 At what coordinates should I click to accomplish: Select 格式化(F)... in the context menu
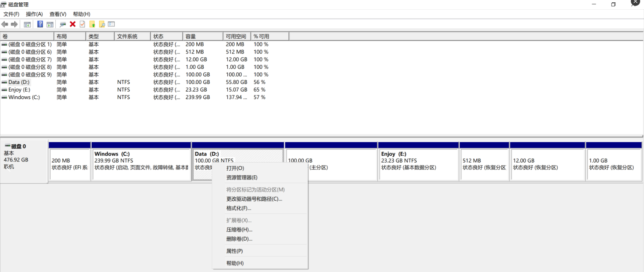[239, 208]
